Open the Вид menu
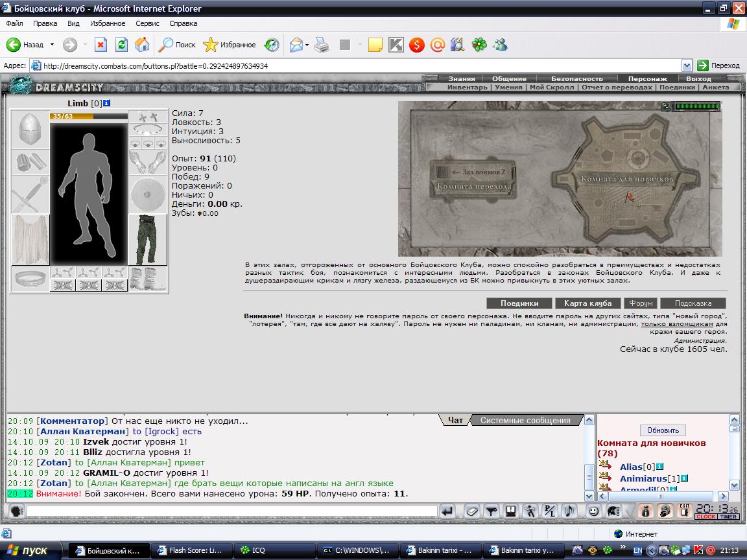 point(73,23)
